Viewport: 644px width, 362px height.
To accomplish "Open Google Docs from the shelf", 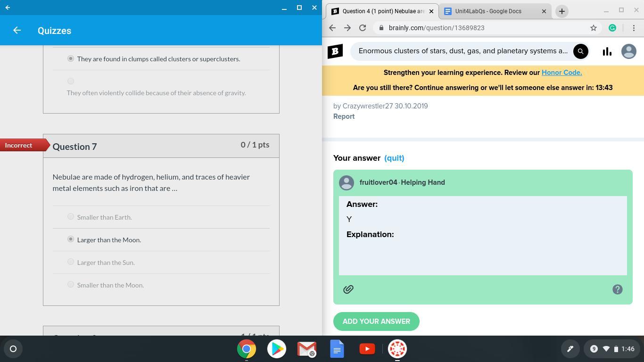I will click(337, 349).
